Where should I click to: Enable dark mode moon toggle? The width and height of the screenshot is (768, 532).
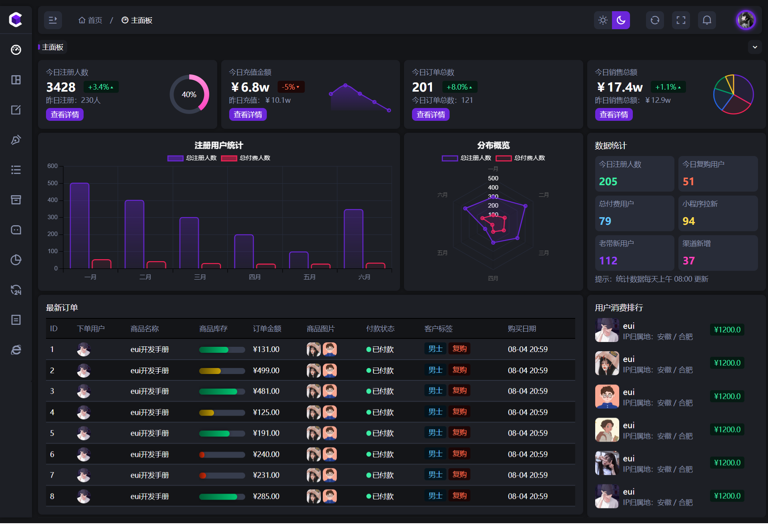[x=621, y=20]
